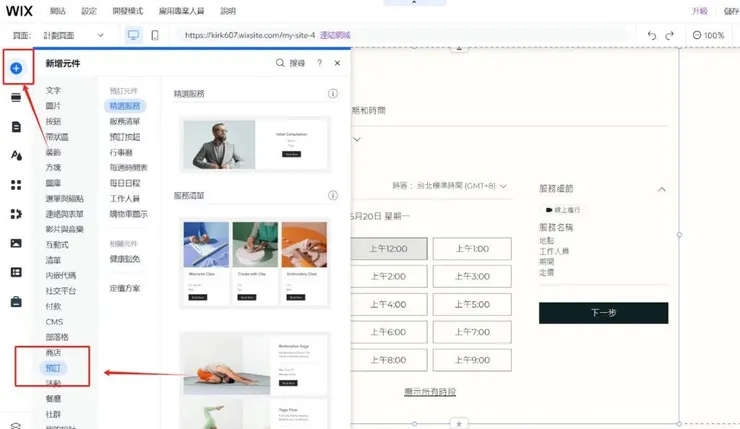Add the Restorative Yoga service thumbnail

coord(255,364)
